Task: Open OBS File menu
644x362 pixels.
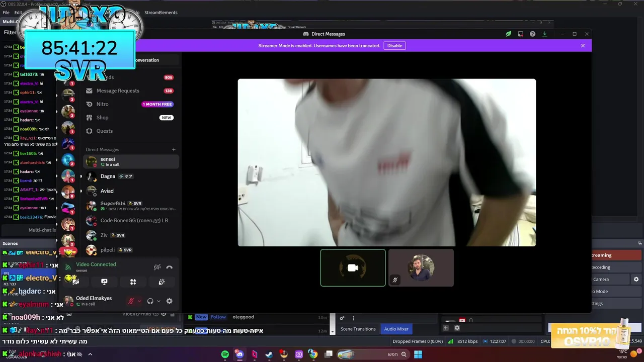Action: coord(6,13)
